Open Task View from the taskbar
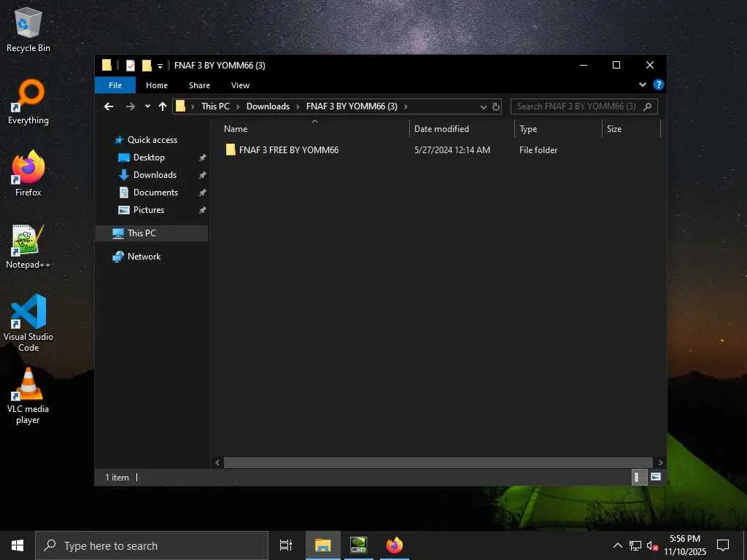 tap(286, 545)
